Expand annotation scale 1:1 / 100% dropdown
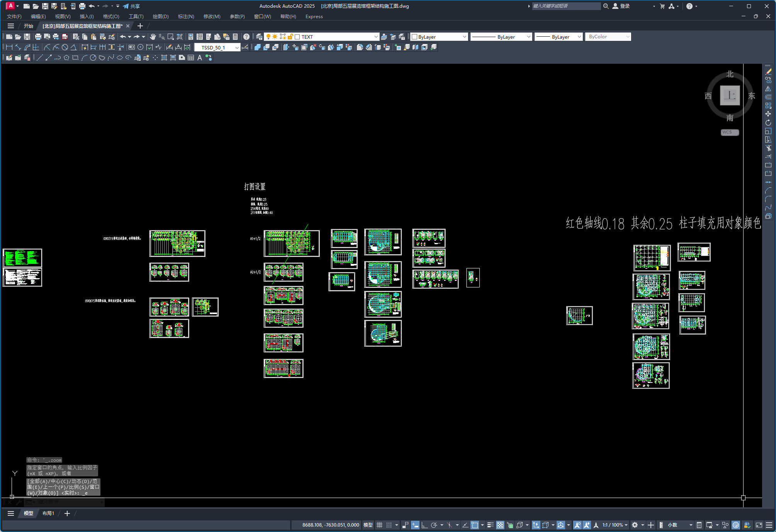Viewport: 776px width, 532px height. point(615,525)
